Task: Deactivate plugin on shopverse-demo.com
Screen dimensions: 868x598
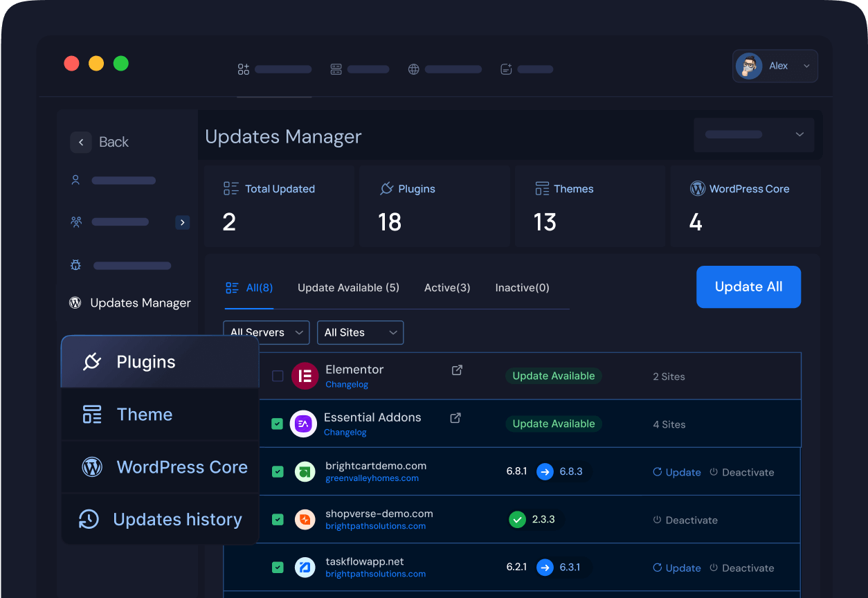Action: pyautogui.click(x=685, y=520)
